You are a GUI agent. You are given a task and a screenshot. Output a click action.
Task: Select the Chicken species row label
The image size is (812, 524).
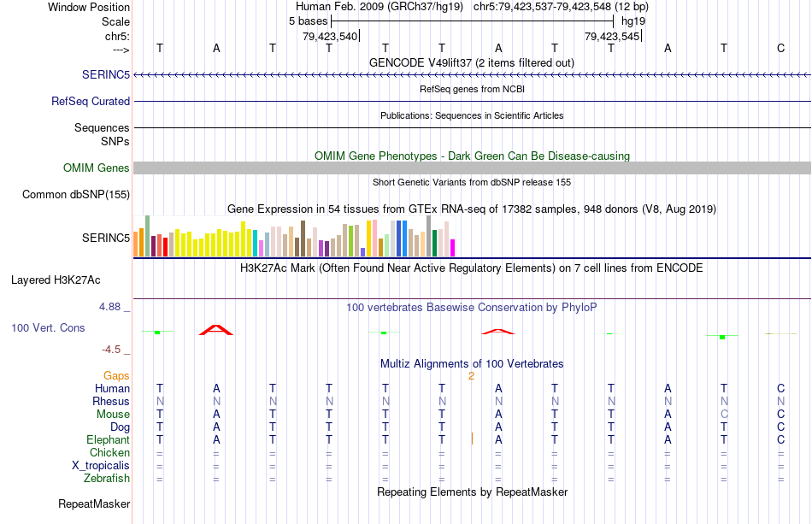(109, 452)
